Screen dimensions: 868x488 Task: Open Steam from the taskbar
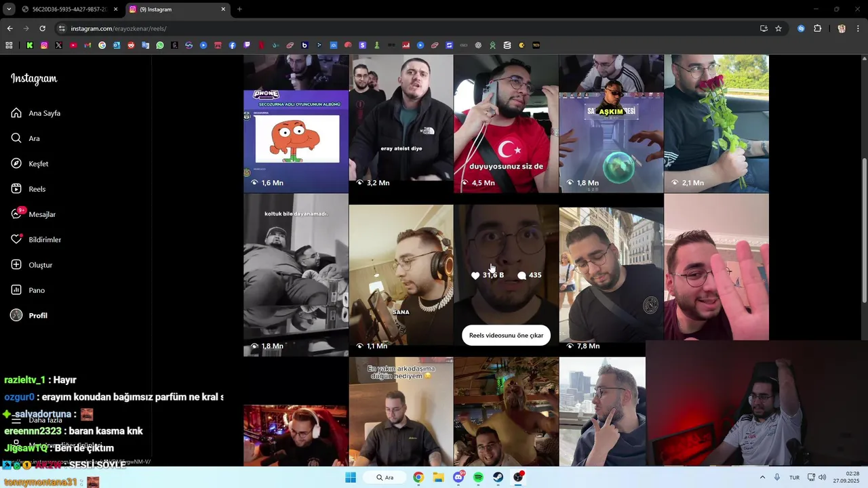pos(498,477)
